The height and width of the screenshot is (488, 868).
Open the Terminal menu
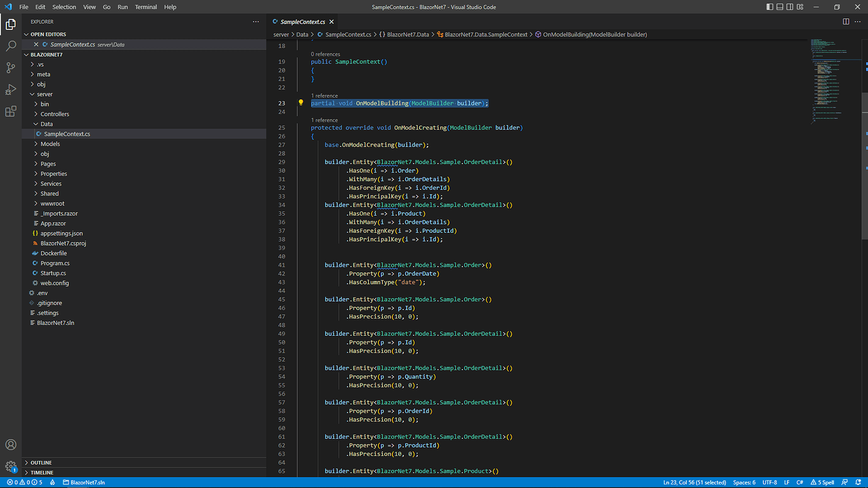(146, 7)
